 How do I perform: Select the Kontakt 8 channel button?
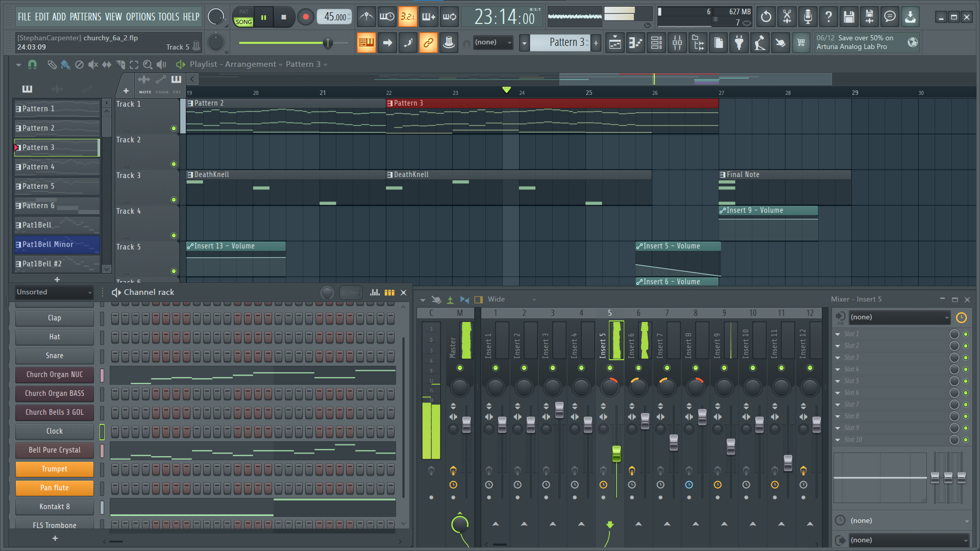[55, 507]
